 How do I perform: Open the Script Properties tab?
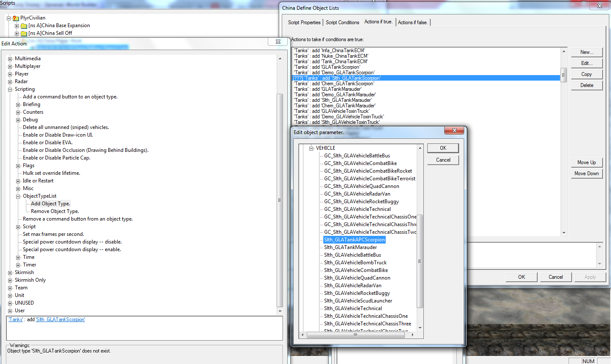coord(304,22)
